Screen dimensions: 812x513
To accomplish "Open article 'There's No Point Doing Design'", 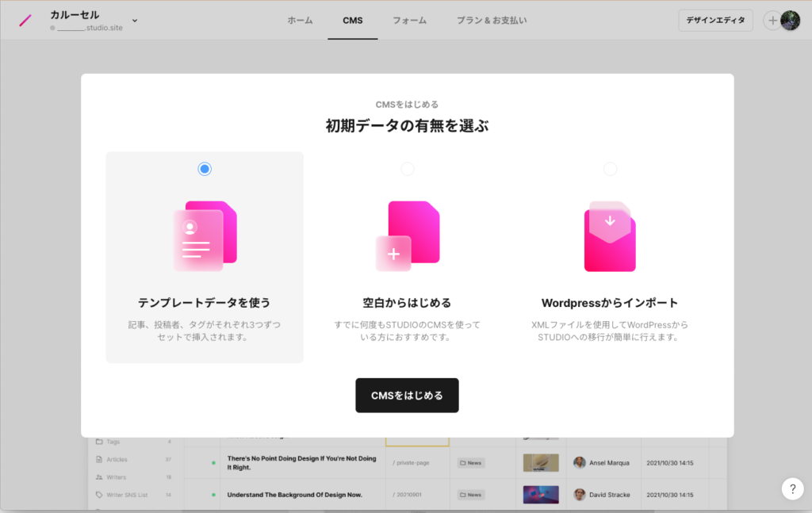I will tap(302, 463).
